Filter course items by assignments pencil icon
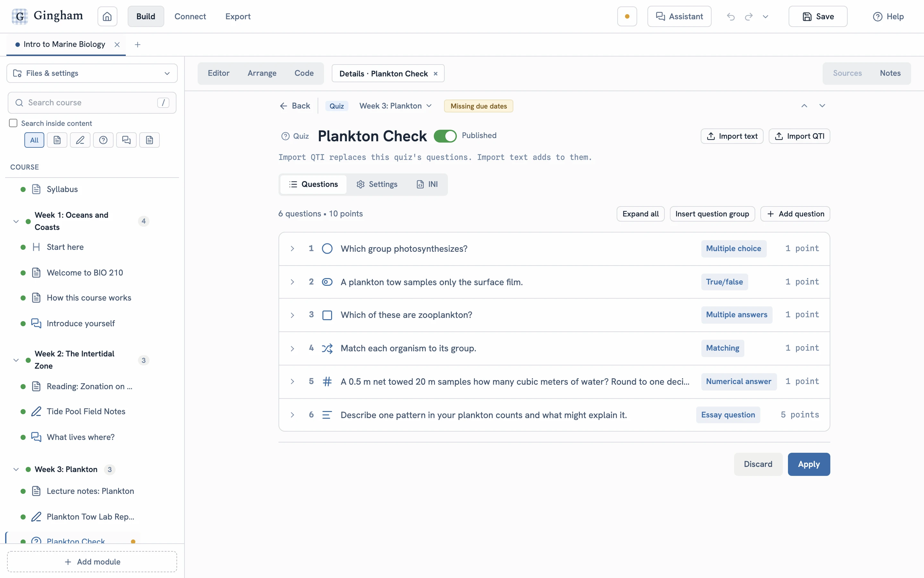This screenshot has height=578, width=924. (x=80, y=140)
